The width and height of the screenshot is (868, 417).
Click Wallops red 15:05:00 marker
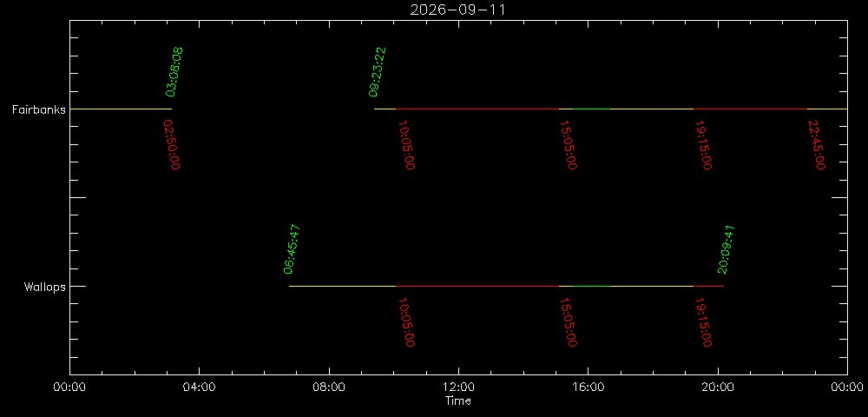(569, 321)
